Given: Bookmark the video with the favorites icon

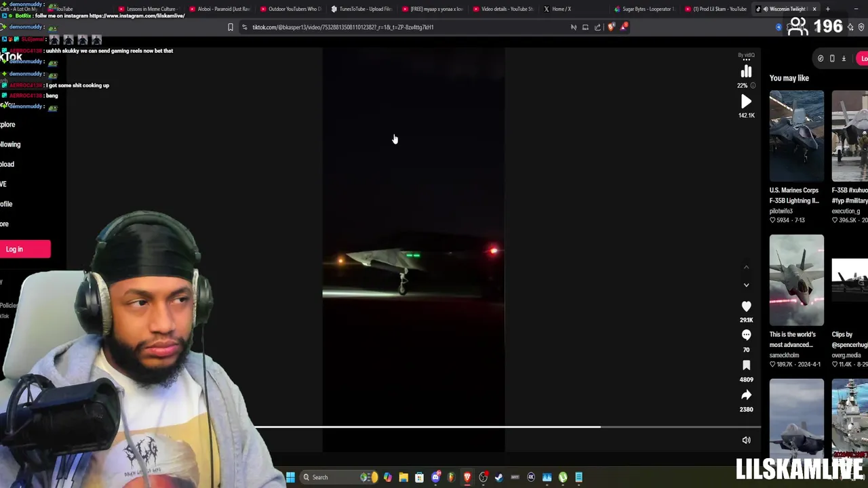Looking at the screenshot, I should click(x=746, y=365).
